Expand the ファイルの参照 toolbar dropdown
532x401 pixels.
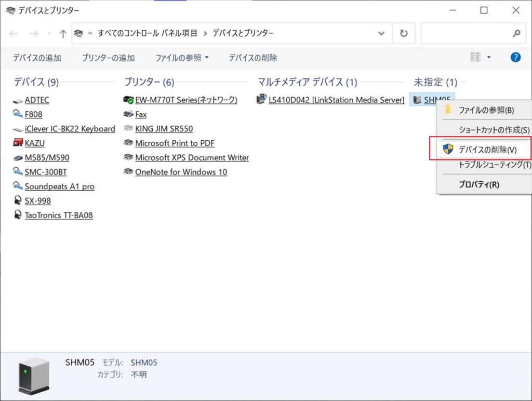click(206, 58)
